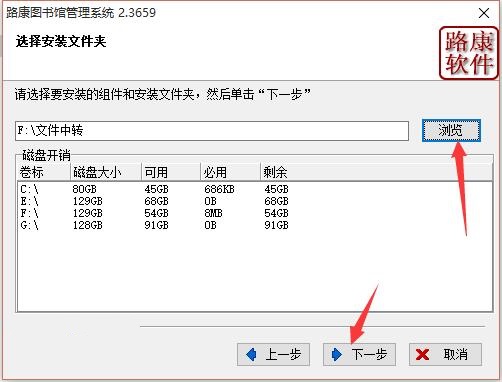Click the 可用 column header
Image resolution: width=502 pixels, height=382 pixels.
(171, 172)
